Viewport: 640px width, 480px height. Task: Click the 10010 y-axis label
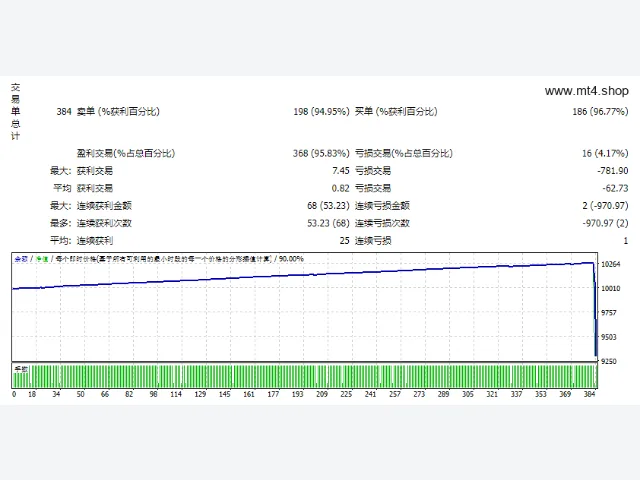pos(611,288)
